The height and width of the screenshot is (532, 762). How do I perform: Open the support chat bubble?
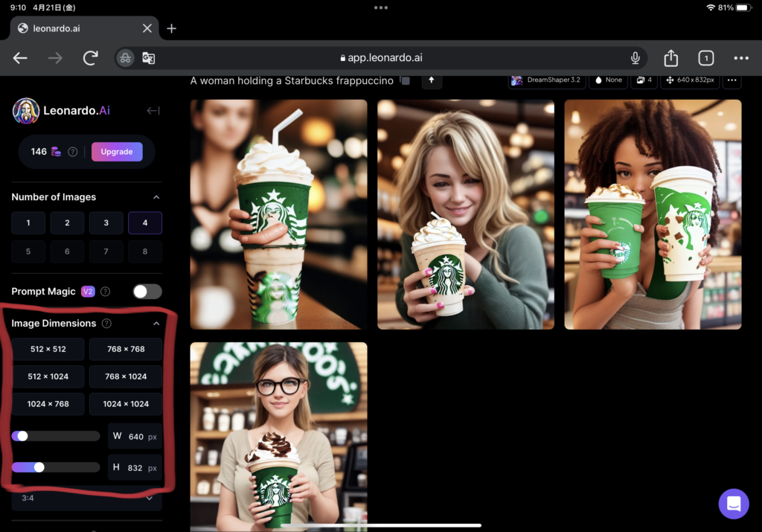[733, 504]
